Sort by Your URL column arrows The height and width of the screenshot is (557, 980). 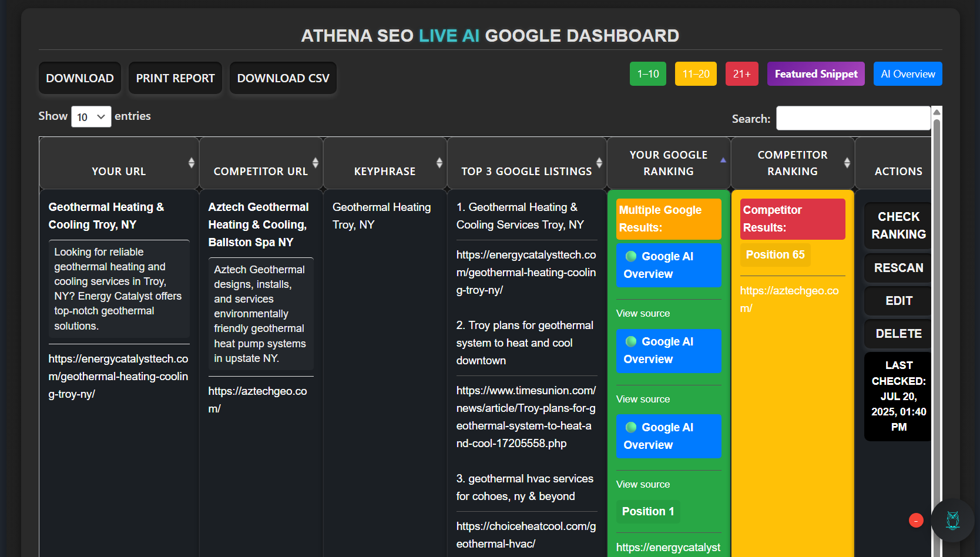[192, 163]
